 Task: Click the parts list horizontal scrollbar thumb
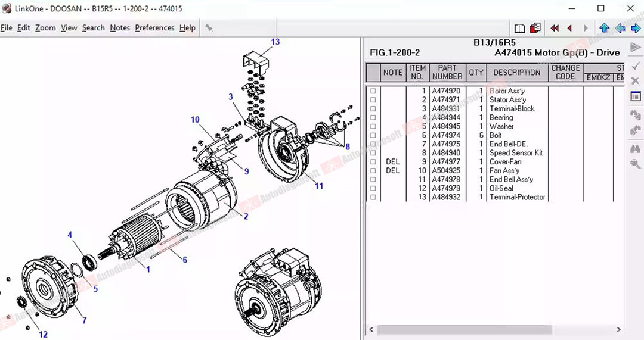[x=464, y=329]
